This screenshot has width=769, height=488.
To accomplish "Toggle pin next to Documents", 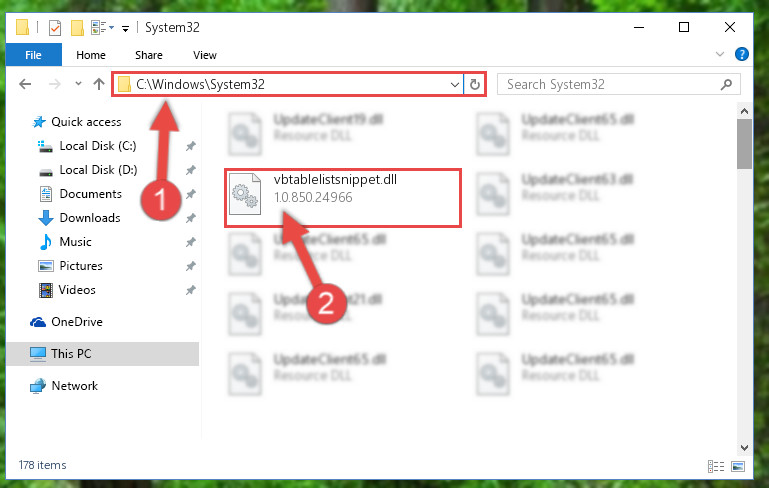I will coord(190,194).
